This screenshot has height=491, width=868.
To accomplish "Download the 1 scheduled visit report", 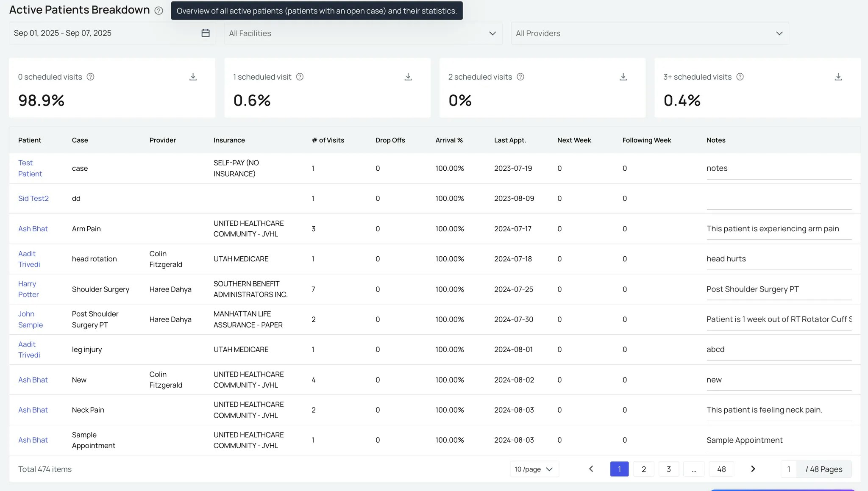I will (x=408, y=77).
